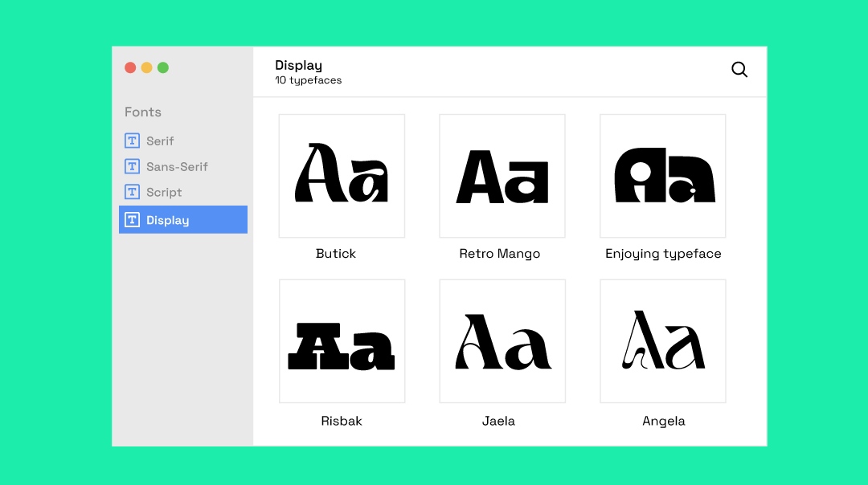Select the Retro Mango font thumbnail
The image size is (868, 485).
click(x=502, y=176)
